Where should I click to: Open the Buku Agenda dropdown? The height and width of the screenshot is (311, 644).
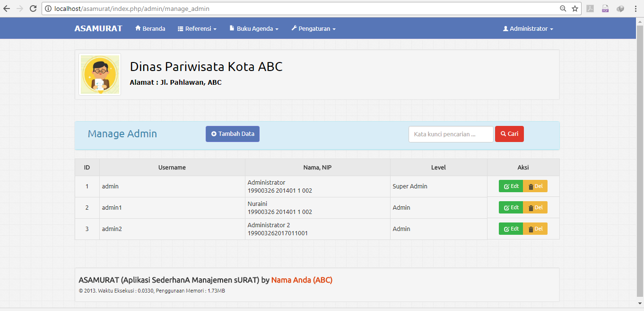point(254,29)
